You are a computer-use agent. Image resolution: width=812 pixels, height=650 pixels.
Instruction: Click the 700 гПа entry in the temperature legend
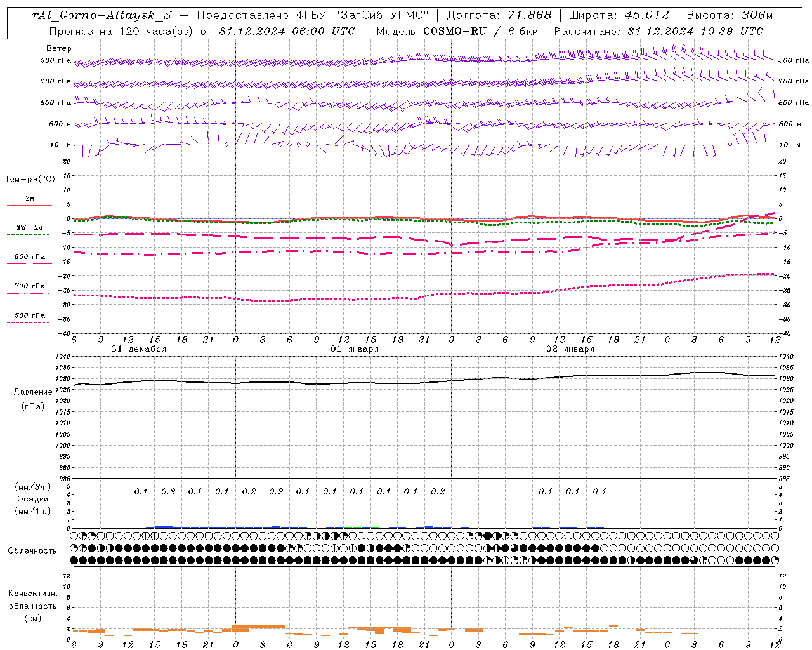[30, 286]
